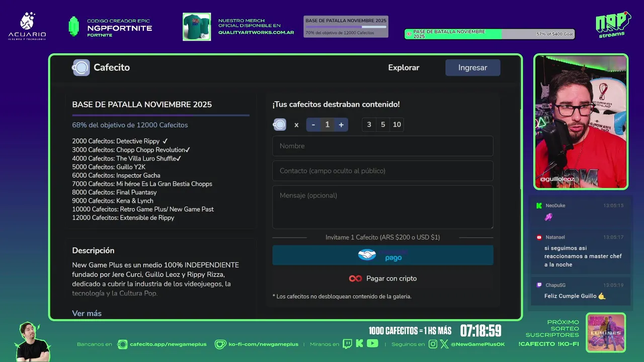The height and width of the screenshot is (362, 644).
Task: Click the Kick icon next to NeoDuke
Action: click(x=539, y=206)
